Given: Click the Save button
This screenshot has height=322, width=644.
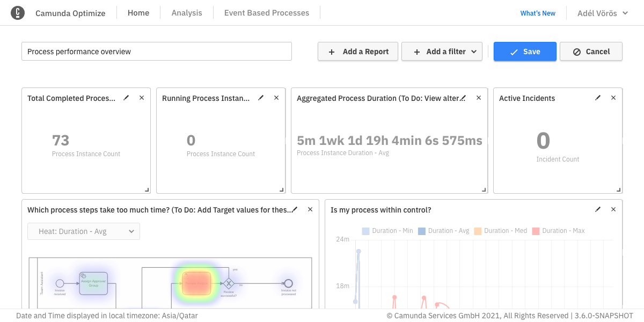Looking at the screenshot, I should [525, 52].
